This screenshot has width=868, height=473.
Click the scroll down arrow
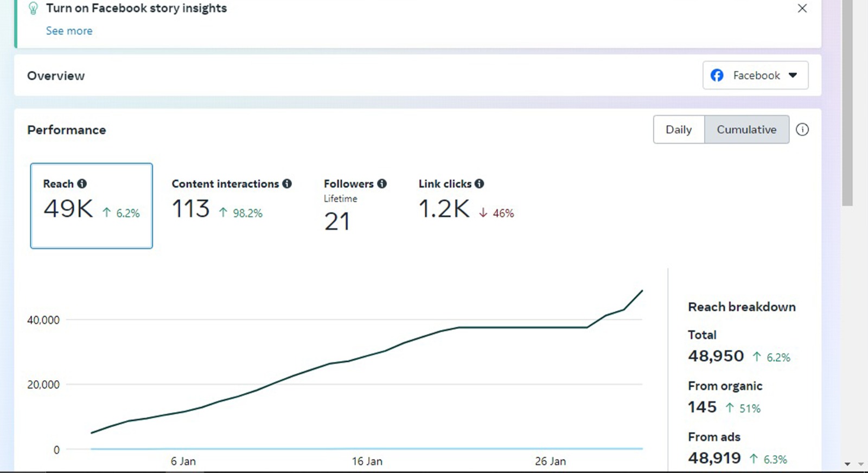pos(847,464)
